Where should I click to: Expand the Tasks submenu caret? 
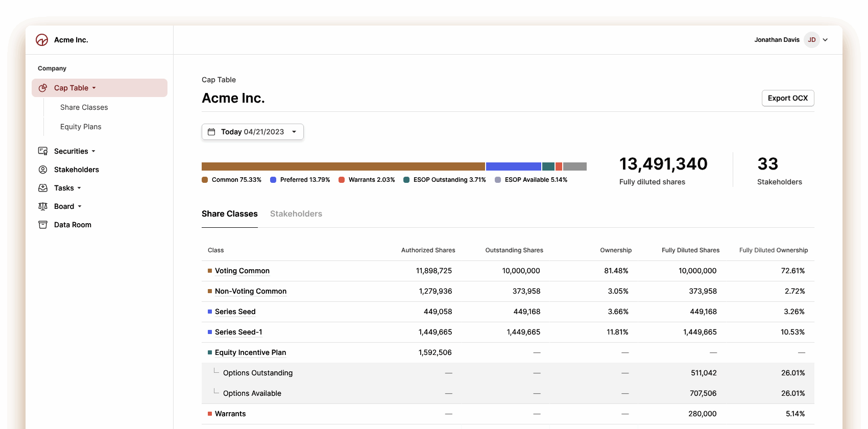tap(79, 188)
